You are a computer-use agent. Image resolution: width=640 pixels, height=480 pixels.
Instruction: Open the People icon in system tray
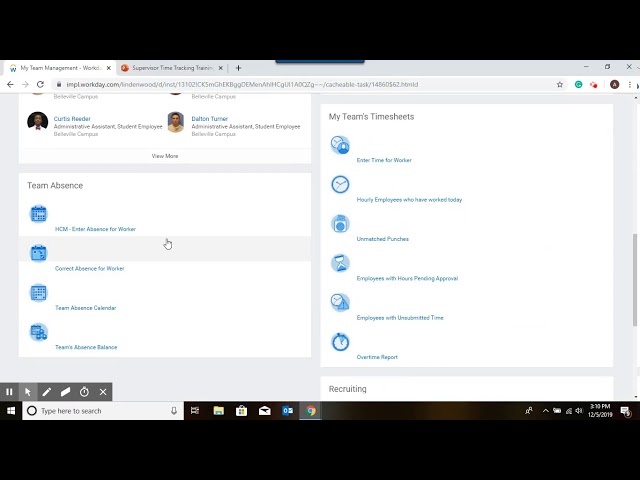pyautogui.click(x=529, y=411)
